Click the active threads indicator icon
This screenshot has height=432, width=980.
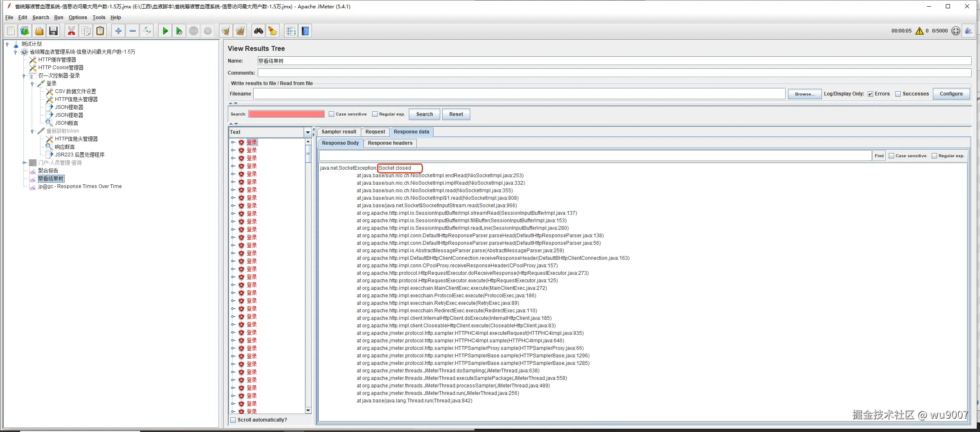coord(956,31)
